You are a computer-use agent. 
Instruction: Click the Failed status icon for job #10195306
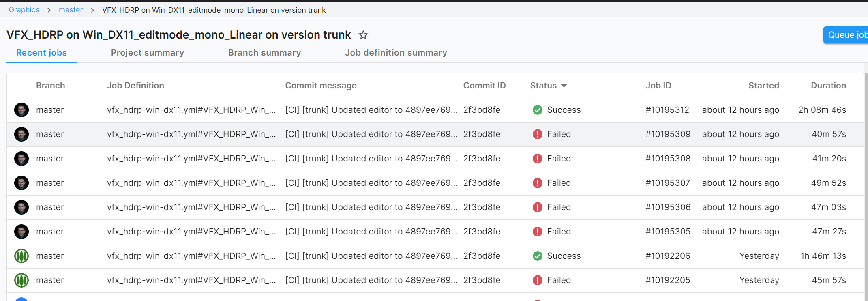point(538,207)
